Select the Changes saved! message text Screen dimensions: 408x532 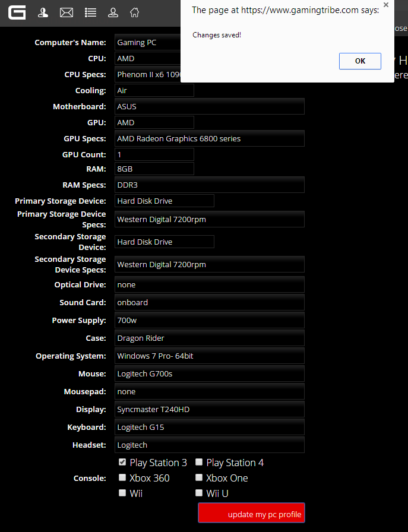(x=217, y=35)
